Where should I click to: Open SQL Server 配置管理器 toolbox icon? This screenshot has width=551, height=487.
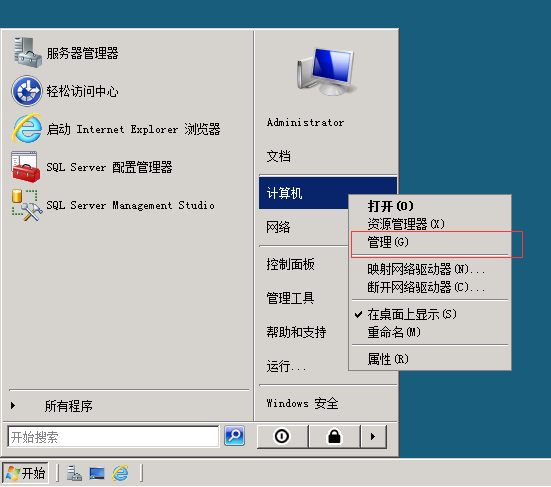click(26, 167)
